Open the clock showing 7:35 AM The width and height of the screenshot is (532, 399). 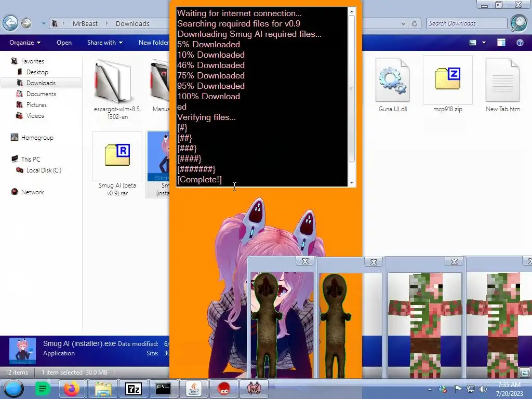pyautogui.click(x=509, y=389)
